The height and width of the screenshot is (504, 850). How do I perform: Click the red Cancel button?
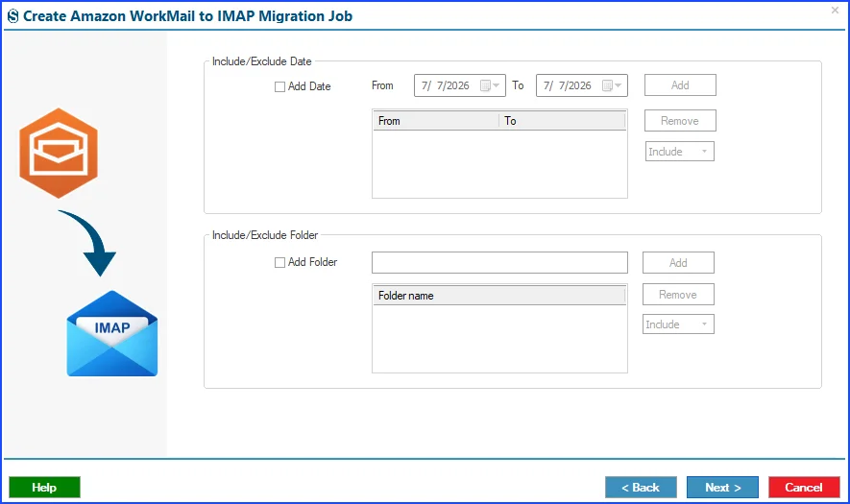(804, 488)
